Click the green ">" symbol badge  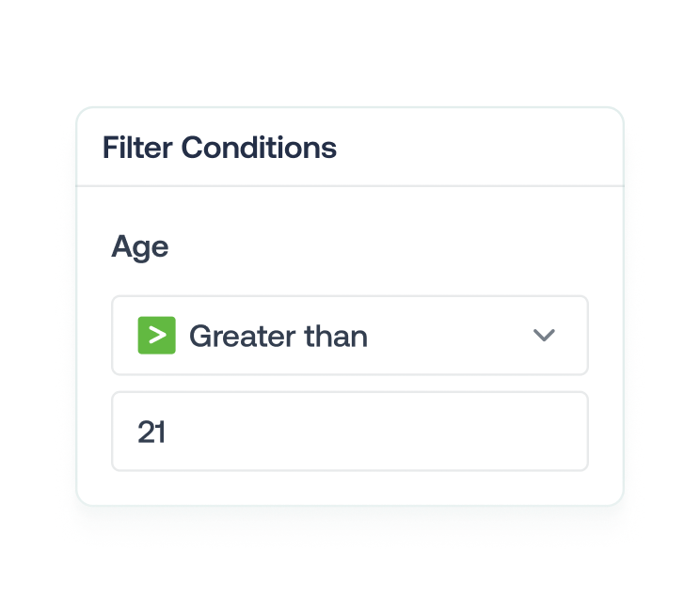pos(156,336)
